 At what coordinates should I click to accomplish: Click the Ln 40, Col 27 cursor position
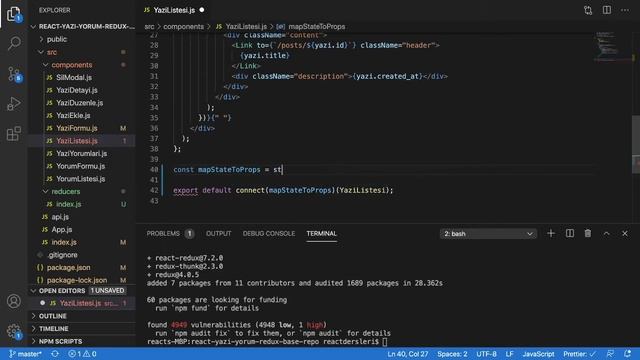[x=408, y=354]
